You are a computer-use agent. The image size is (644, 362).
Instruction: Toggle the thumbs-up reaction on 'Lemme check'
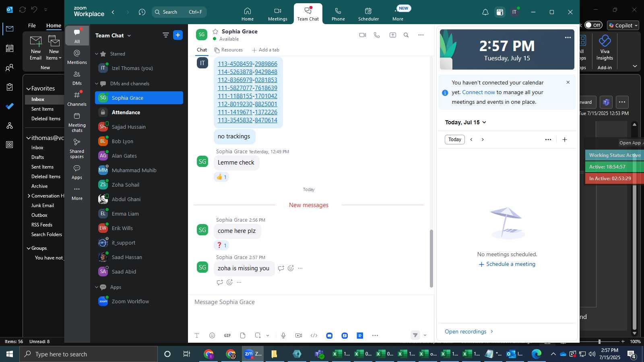pyautogui.click(x=221, y=177)
